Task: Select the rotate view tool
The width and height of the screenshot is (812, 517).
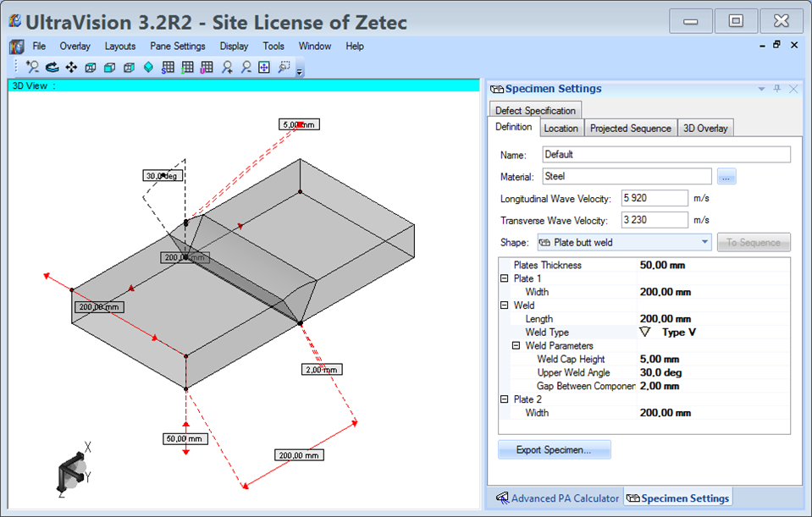Action: [51, 67]
